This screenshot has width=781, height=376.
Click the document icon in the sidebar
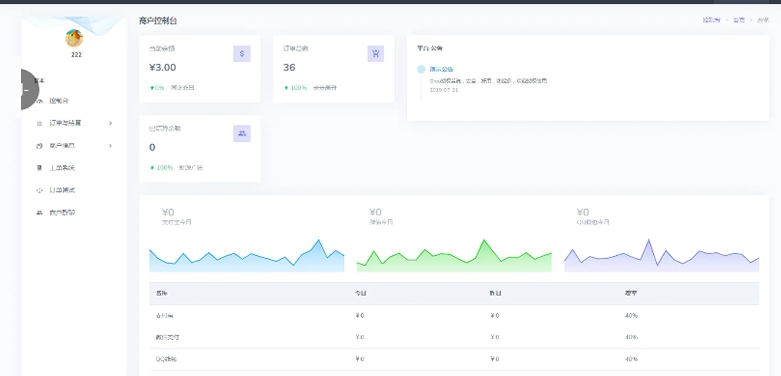tap(40, 168)
